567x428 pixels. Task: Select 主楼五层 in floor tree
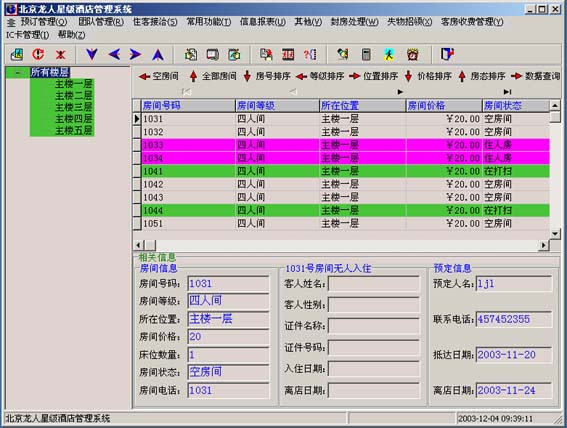[73, 130]
